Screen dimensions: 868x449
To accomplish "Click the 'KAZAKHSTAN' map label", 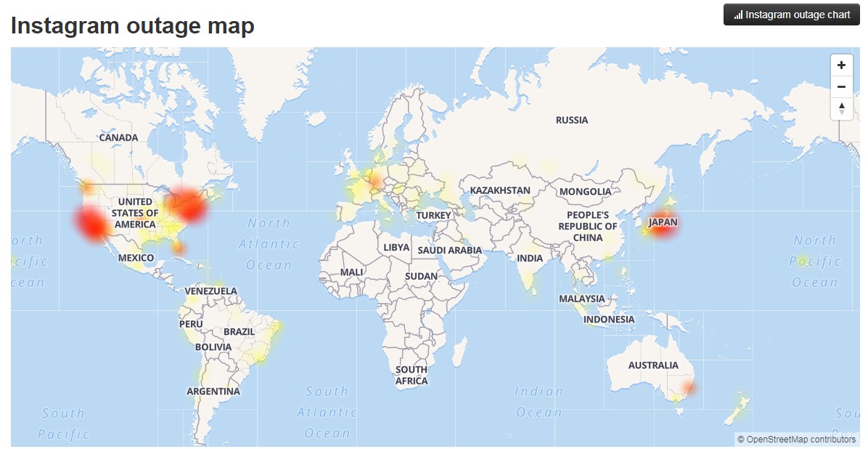I will click(x=501, y=190).
